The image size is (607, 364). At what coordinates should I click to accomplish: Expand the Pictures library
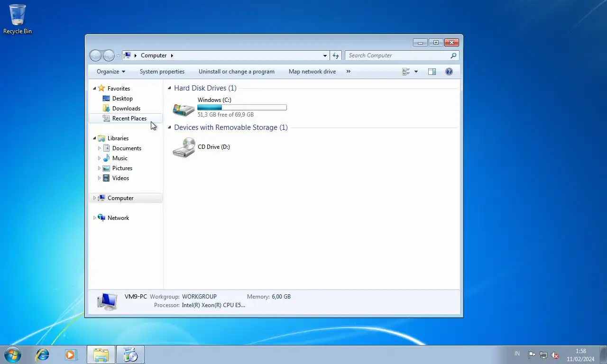(x=99, y=168)
